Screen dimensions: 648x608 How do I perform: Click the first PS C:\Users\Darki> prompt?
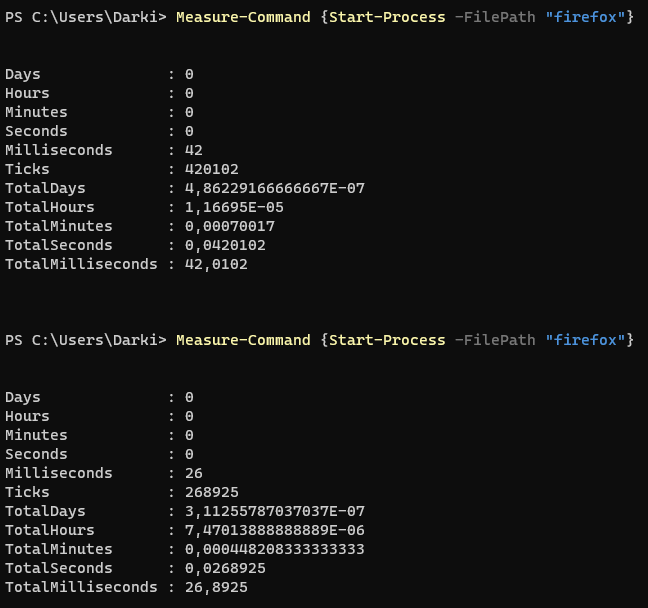pos(86,17)
